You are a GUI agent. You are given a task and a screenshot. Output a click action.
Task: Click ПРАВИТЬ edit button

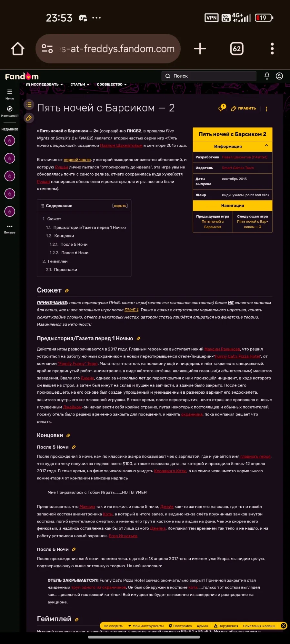244,108
